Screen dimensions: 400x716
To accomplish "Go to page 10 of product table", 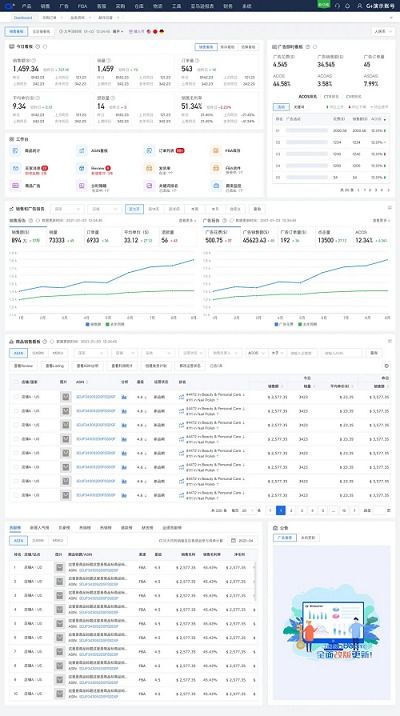I will click(344, 510).
